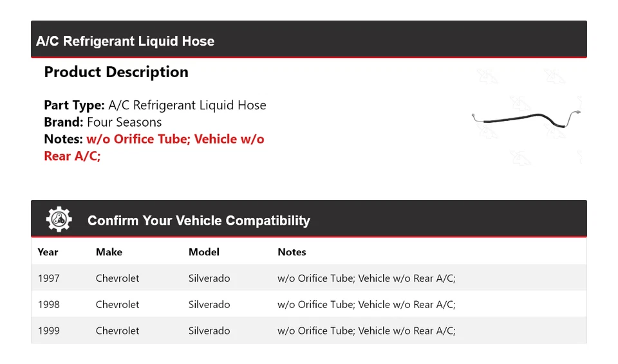Viewport: 618px width, 364px height.
Task: Choose the 1999 year cell
Action: coord(49,331)
